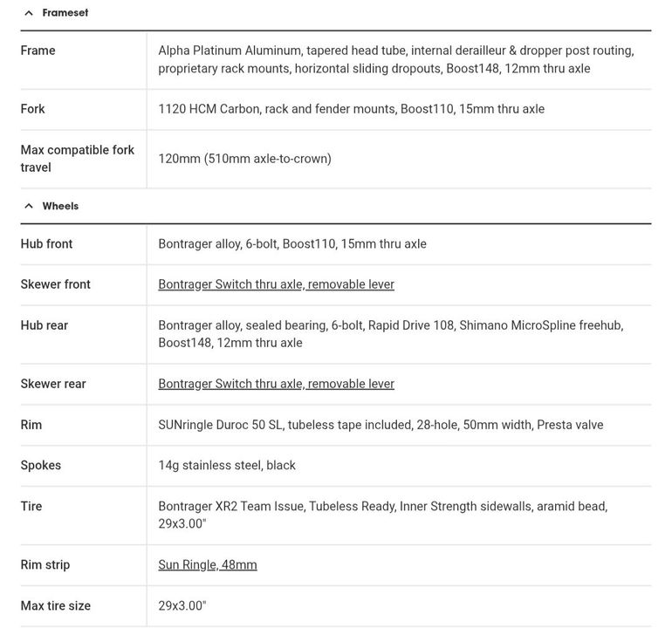This screenshot has width=672, height=628.
Task: Select the Fork row label
Action: (32, 109)
